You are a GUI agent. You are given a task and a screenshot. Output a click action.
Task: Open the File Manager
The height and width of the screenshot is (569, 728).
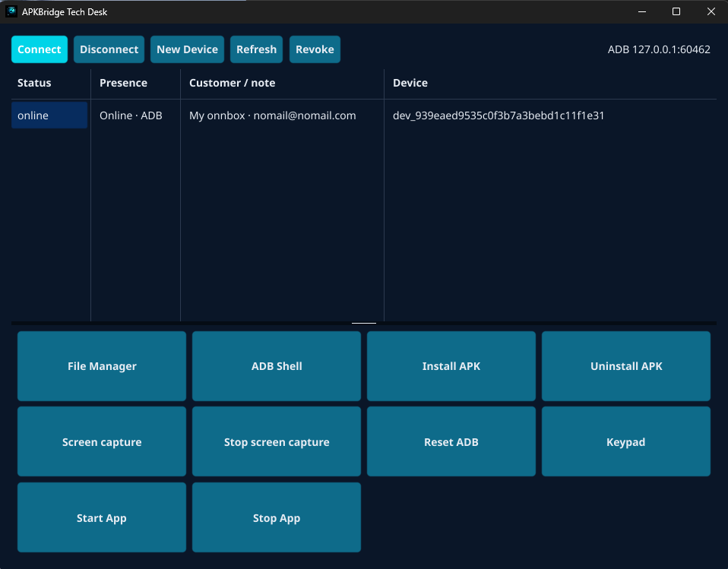(102, 366)
